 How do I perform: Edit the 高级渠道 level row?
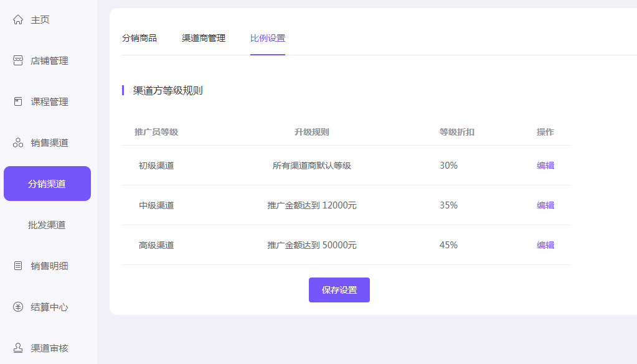tap(545, 245)
